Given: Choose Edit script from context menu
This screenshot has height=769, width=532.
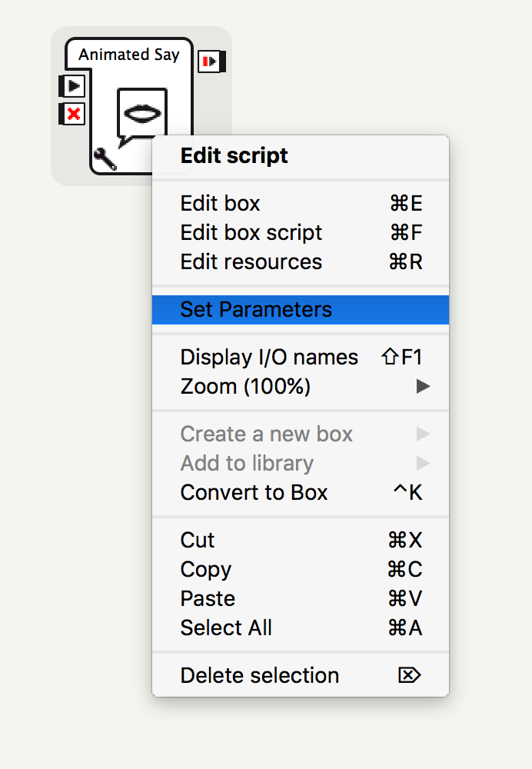Looking at the screenshot, I should pos(234,156).
